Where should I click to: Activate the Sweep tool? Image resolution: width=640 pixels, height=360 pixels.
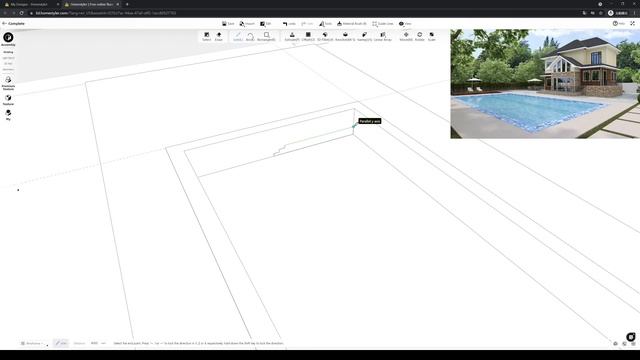coord(364,36)
